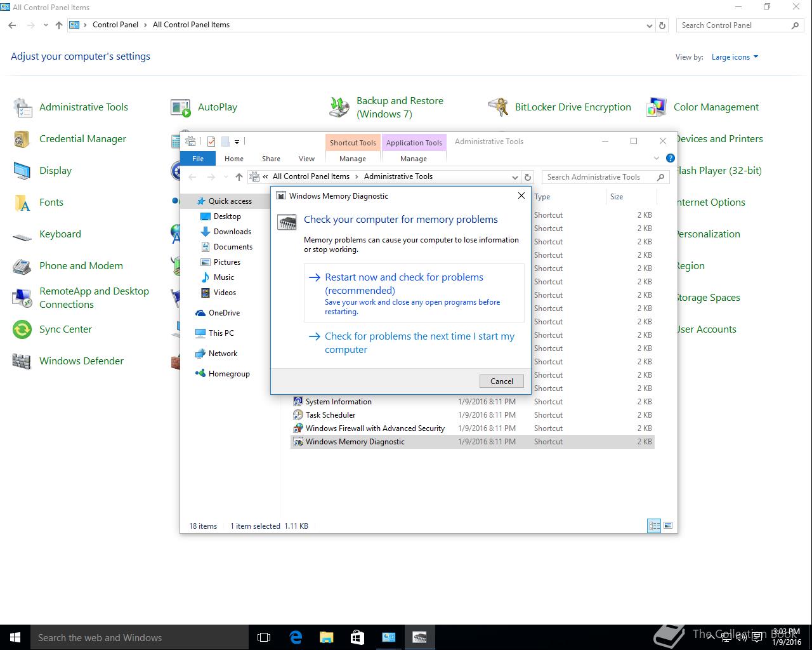
Task: Choose Check for problems next time I start
Action: [414, 343]
